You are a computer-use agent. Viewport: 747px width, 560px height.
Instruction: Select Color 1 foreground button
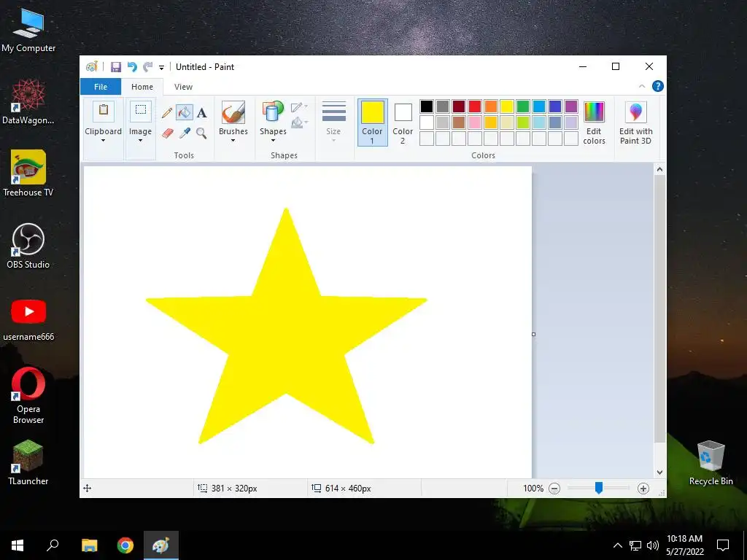point(372,122)
